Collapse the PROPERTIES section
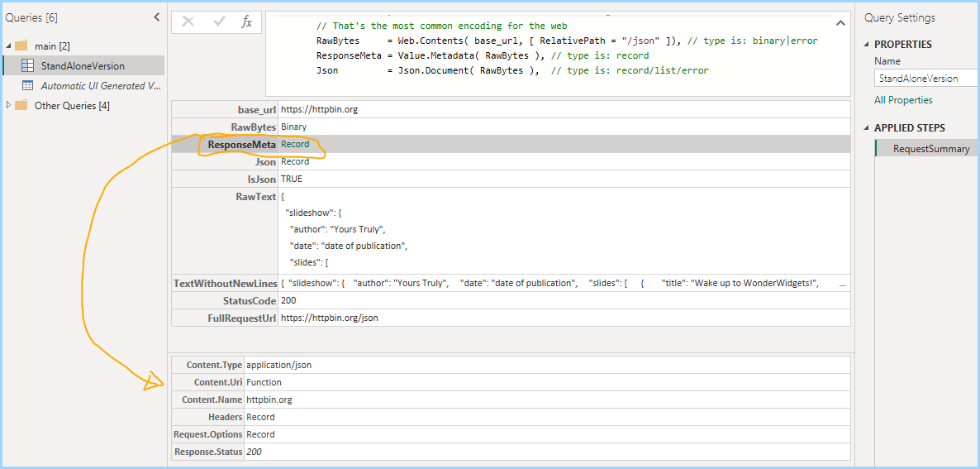This screenshot has width=980, height=469. pyautogui.click(x=866, y=45)
